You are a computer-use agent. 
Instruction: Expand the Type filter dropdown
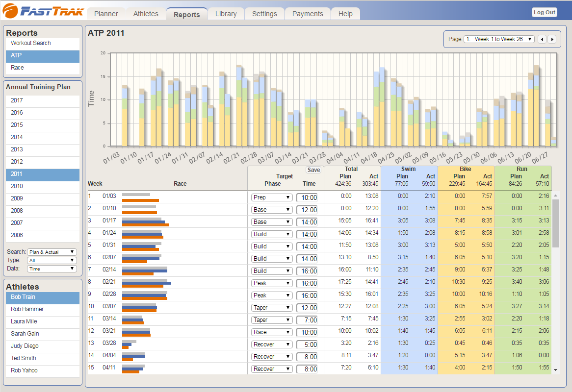(x=52, y=260)
